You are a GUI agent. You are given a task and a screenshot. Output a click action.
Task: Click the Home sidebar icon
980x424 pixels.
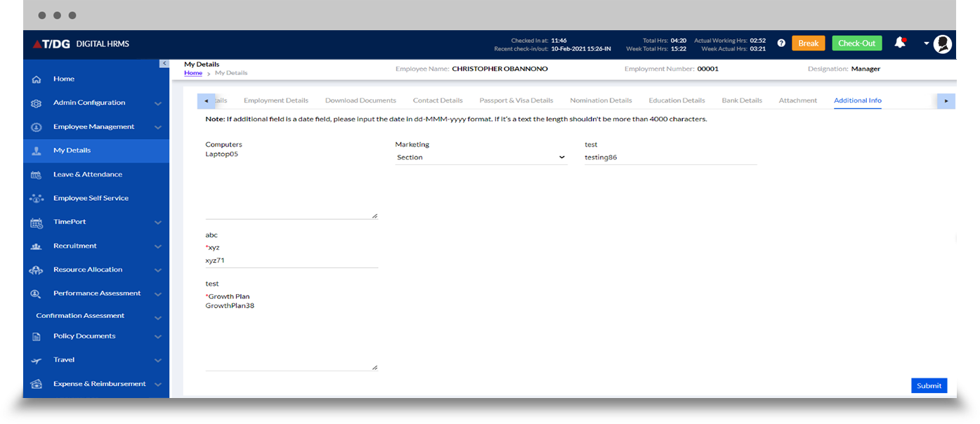pyautogui.click(x=37, y=79)
